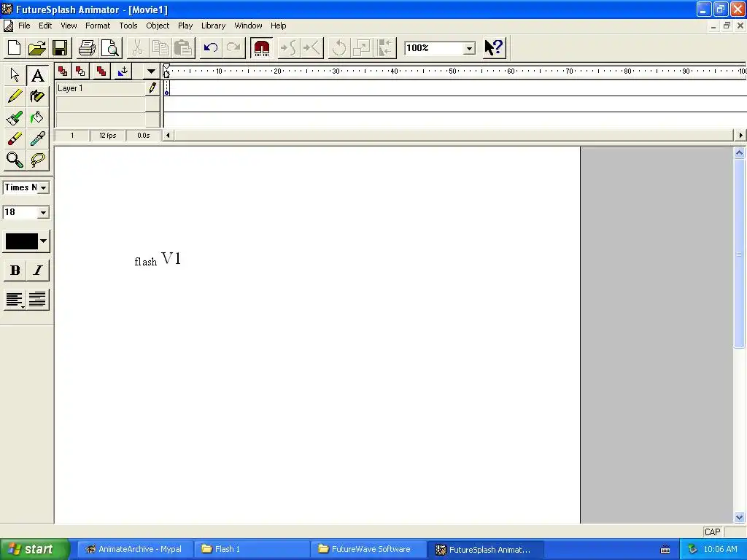Click the Scale icon
This screenshot has height=560, width=747.
[362, 47]
